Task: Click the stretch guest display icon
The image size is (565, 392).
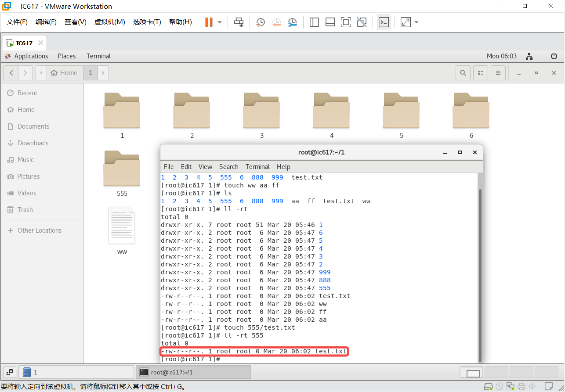Action: tap(406, 22)
